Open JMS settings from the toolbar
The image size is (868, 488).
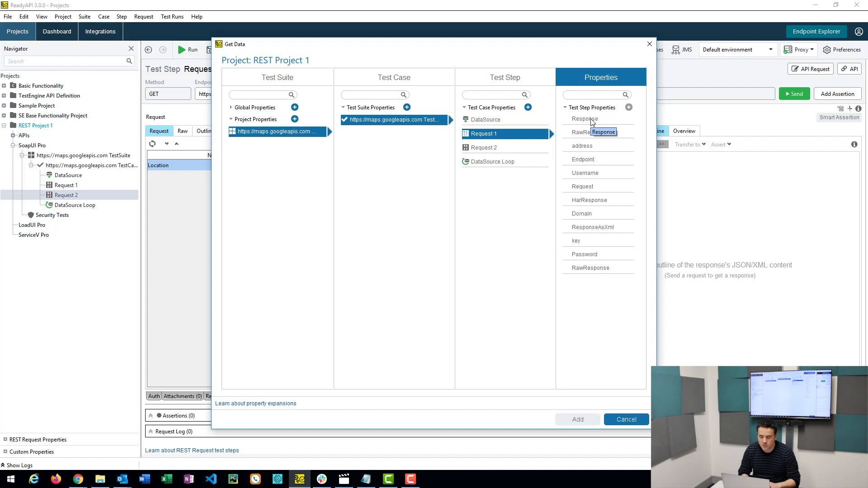coord(681,50)
